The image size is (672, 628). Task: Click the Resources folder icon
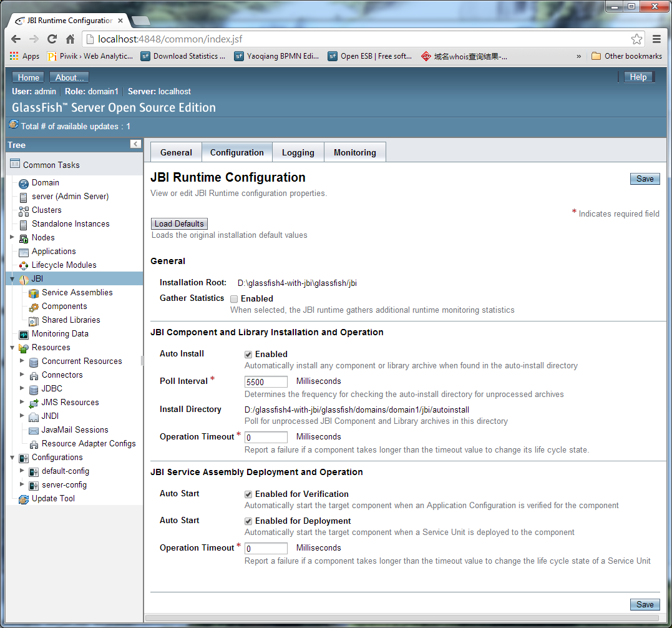pos(24,348)
